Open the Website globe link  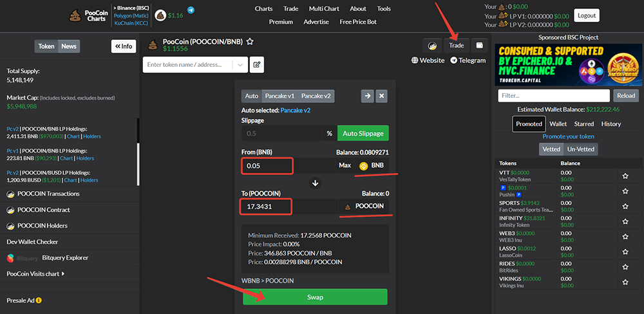tap(428, 60)
